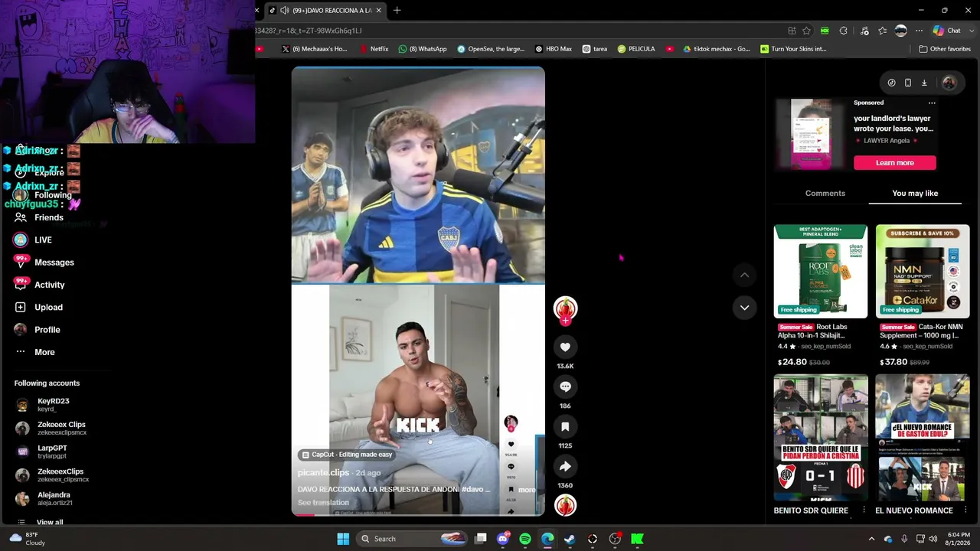The image size is (980, 551).
Task: Open the Cata-Kor NMN product thumbnail
Action: click(923, 272)
